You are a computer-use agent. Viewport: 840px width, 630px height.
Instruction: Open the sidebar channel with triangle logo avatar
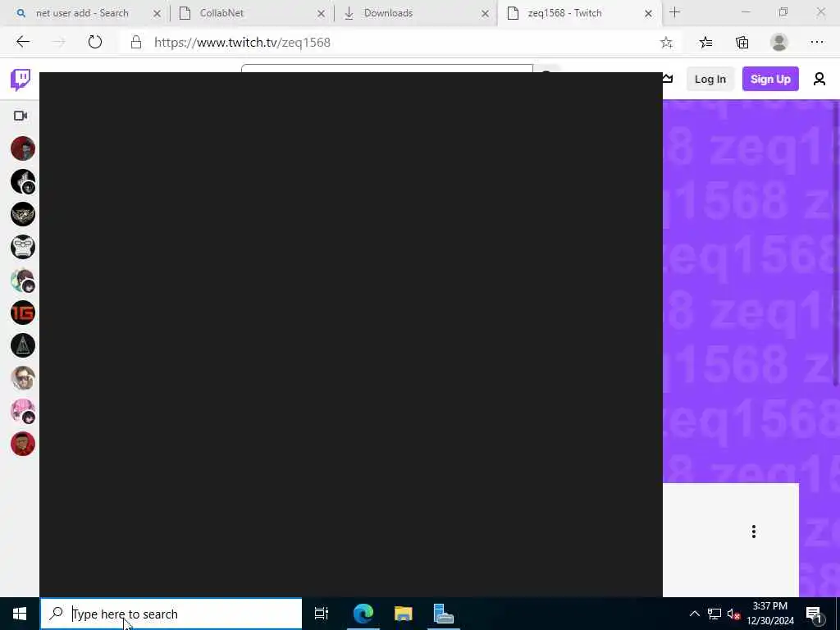pyautogui.click(x=22, y=345)
